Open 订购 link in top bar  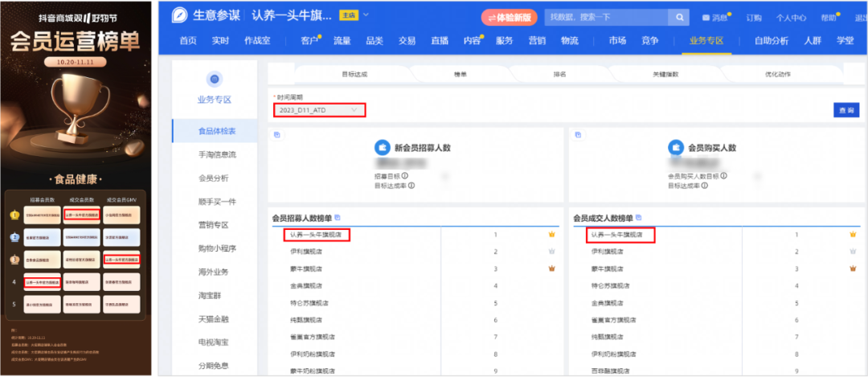(753, 18)
